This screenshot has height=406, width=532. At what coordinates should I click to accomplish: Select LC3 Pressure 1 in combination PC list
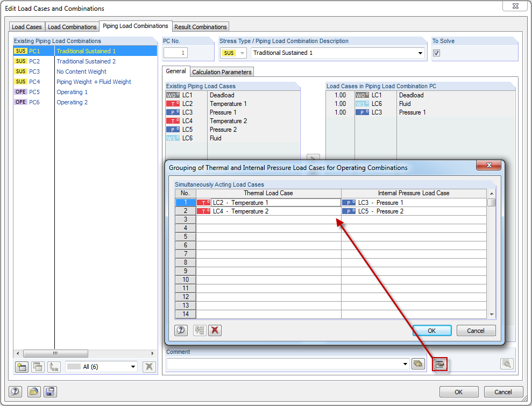pos(421,112)
